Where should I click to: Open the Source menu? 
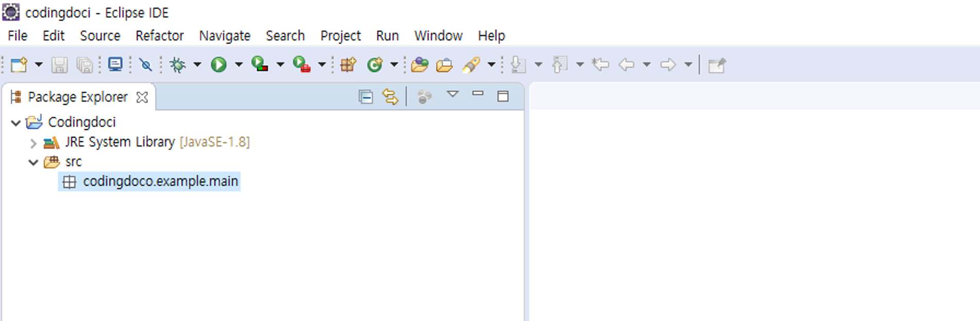[x=100, y=35]
